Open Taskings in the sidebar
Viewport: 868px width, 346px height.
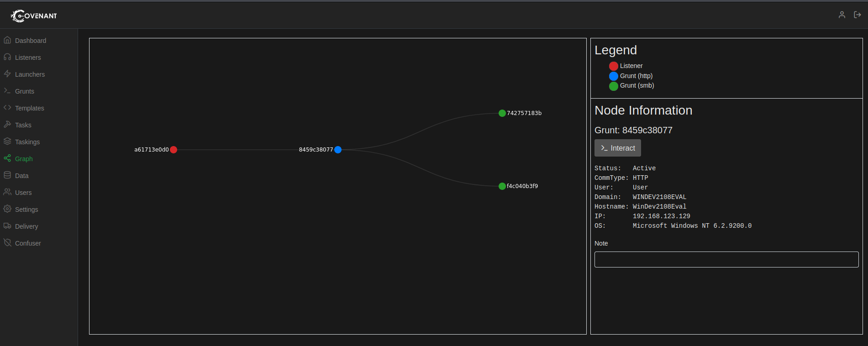click(x=27, y=142)
